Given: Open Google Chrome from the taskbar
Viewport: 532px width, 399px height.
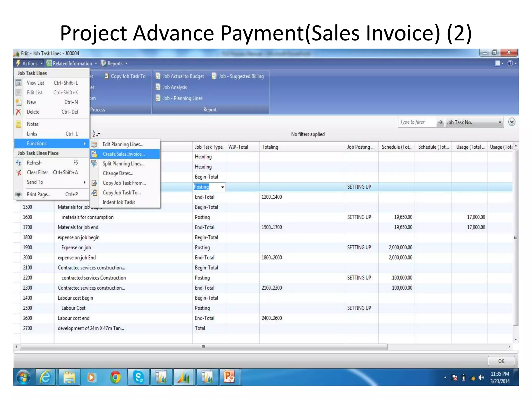Looking at the screenshot, I should 116,377.
